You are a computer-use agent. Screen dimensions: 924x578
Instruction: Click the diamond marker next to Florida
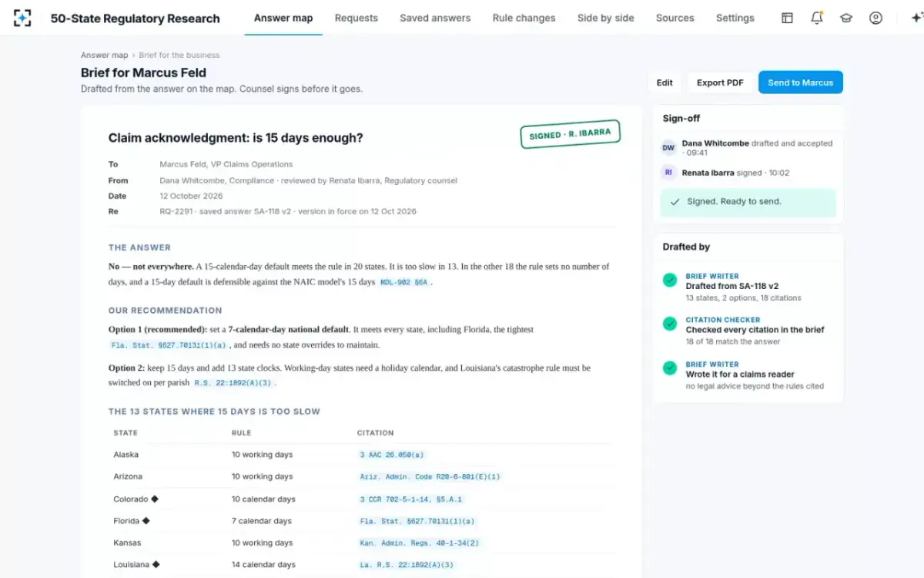(x=146, y=521)
